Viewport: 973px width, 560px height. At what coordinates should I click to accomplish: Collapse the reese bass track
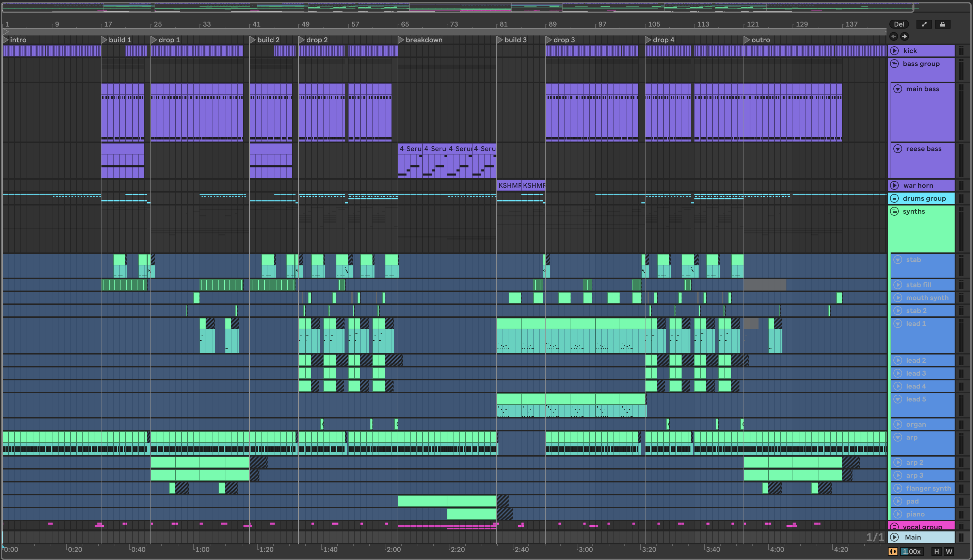[x=897, y=149]
